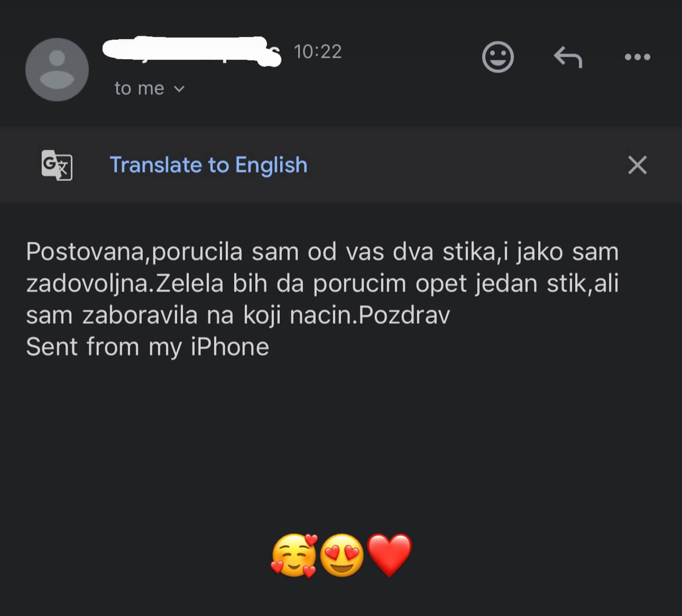Click the 'Sent from my iPhone' signature
The image size is (682, 616).
(x=148, y=347)
